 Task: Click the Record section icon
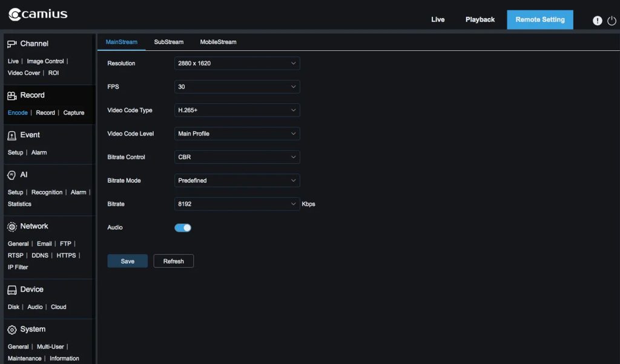click(12, 96)
